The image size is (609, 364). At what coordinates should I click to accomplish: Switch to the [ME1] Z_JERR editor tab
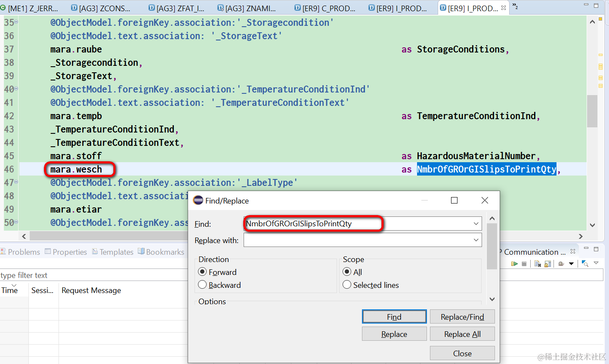pyautogui.click(x=29, y=8)
